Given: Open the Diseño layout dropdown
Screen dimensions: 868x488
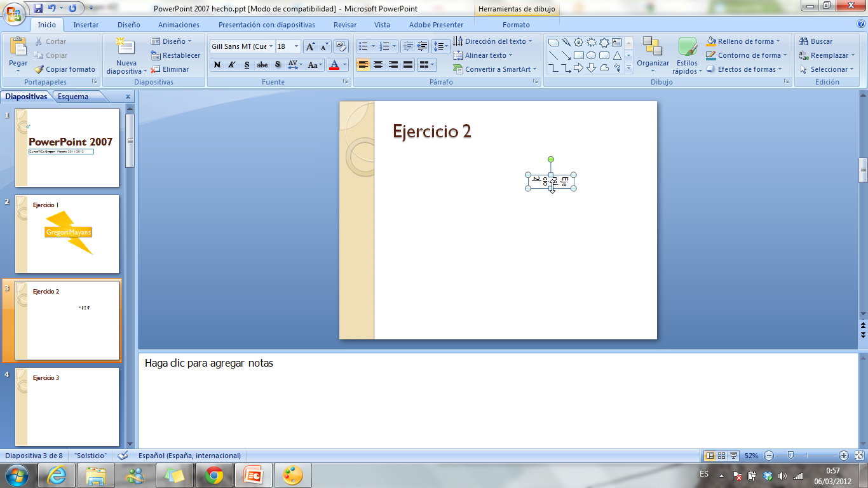Looking at the screenshot, I should click(172, 41).
